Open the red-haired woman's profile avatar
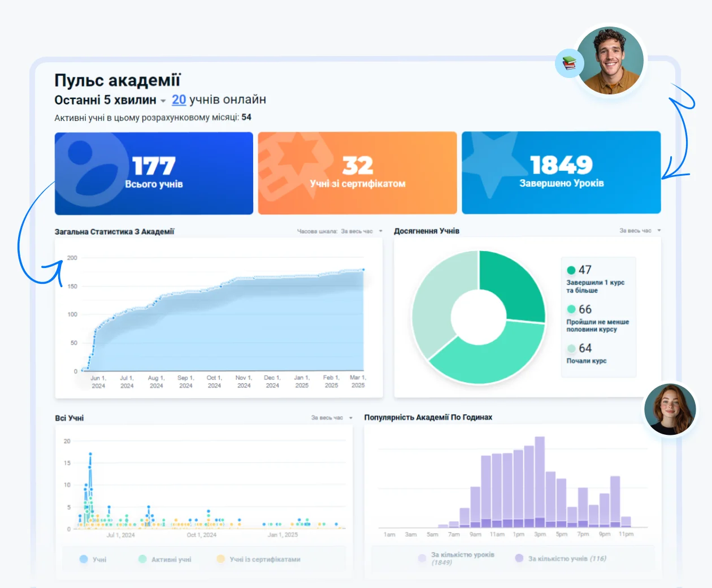 tap(670, 409)
